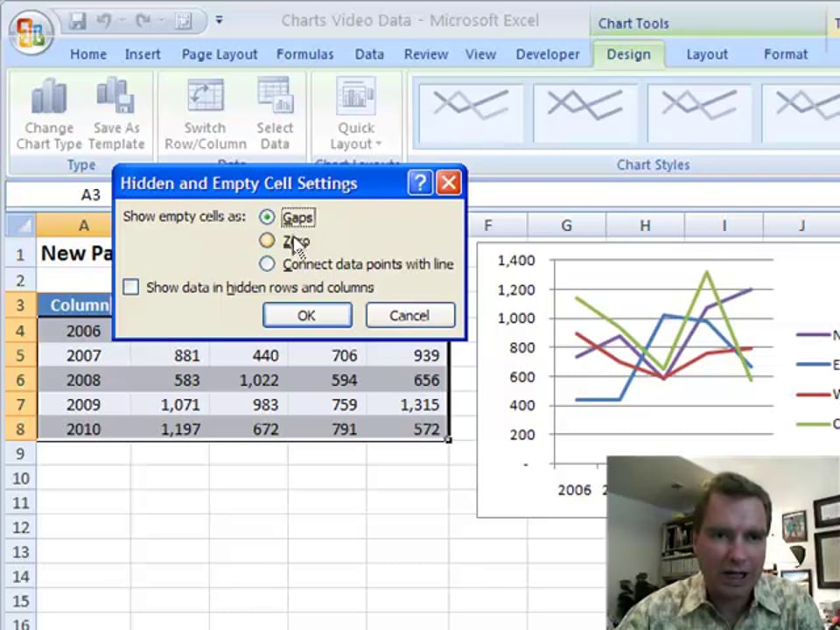Select the Chart Tools Format tab
This screenshot has height=630, width=840.
click(x=786, y=54)
